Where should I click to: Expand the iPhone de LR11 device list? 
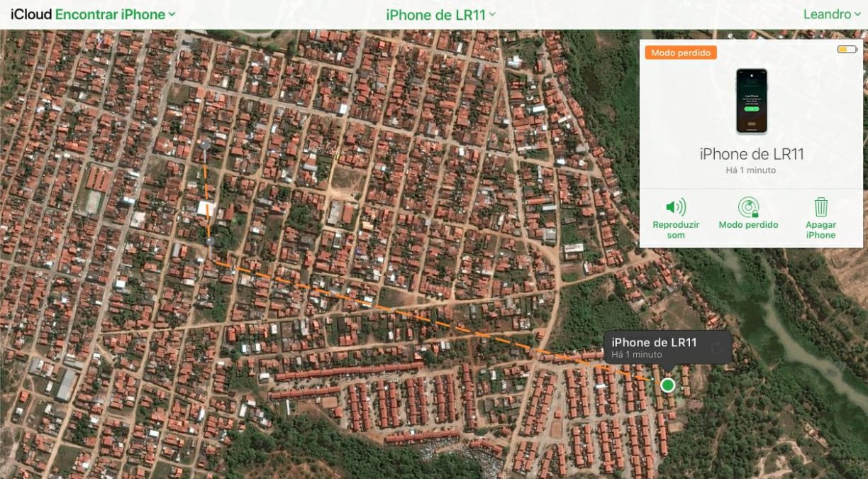[440, 14]
